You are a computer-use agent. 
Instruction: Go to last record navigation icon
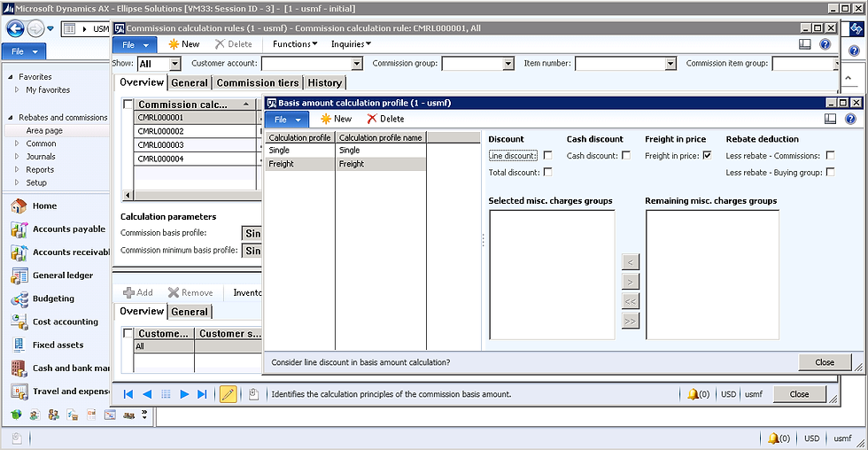(202, 394)
